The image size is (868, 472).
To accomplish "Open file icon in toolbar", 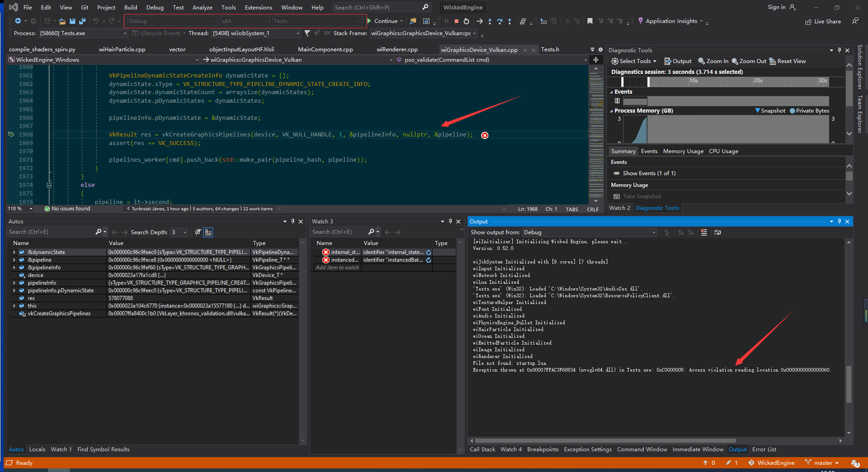I will [x=62, y=21].
